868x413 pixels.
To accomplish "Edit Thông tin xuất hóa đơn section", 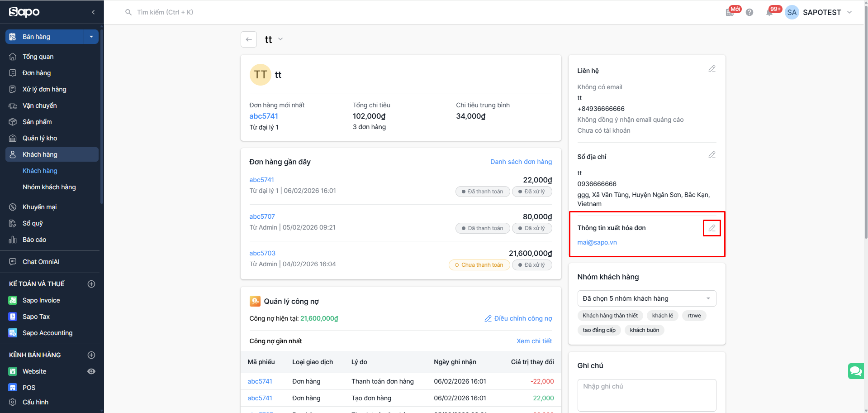I will (x=711, y=228).
